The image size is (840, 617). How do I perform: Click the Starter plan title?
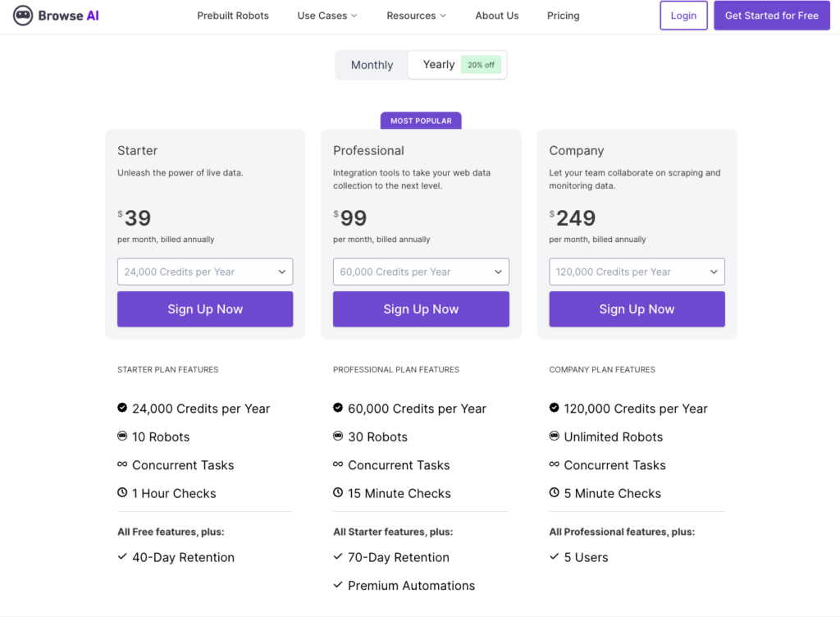coord(138,150)
